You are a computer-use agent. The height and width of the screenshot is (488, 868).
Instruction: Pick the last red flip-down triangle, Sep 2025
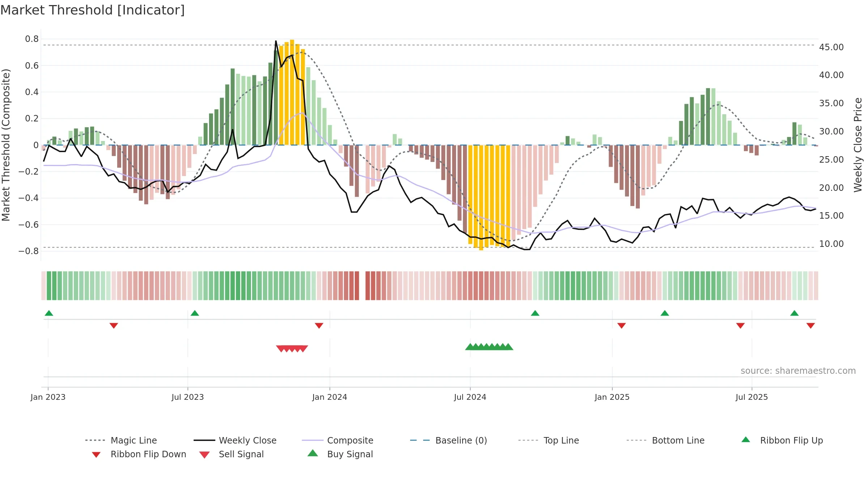[810, 326]
